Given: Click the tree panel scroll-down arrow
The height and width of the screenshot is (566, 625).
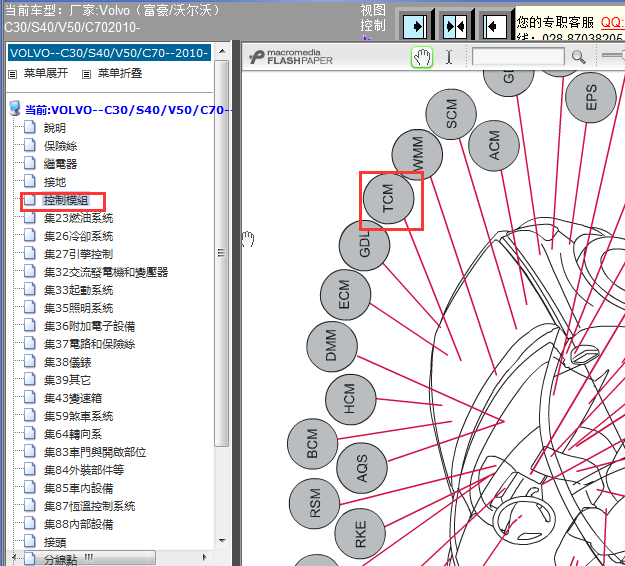Looking at the screenshot, I should pyautogui.click(x=222, y=541).
